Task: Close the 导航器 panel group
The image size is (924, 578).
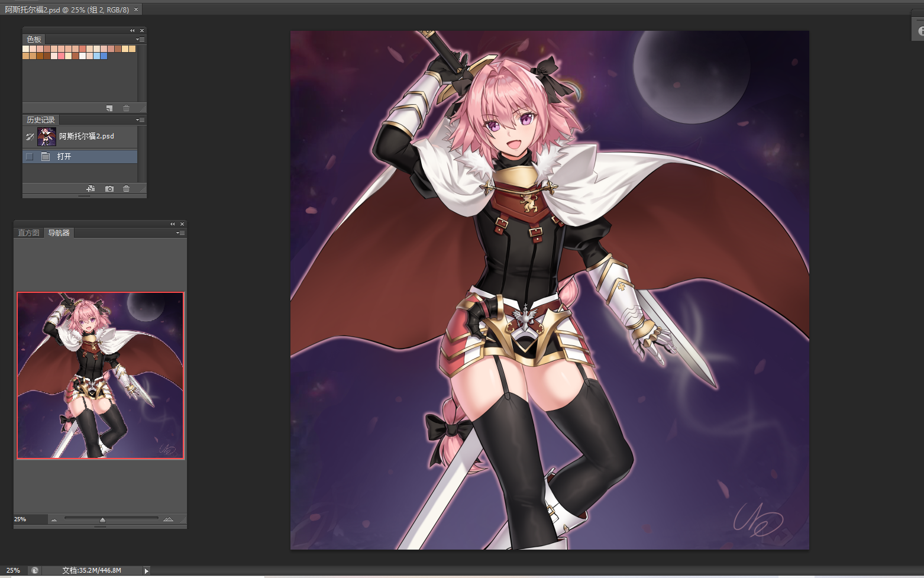Action: point(182,224)
